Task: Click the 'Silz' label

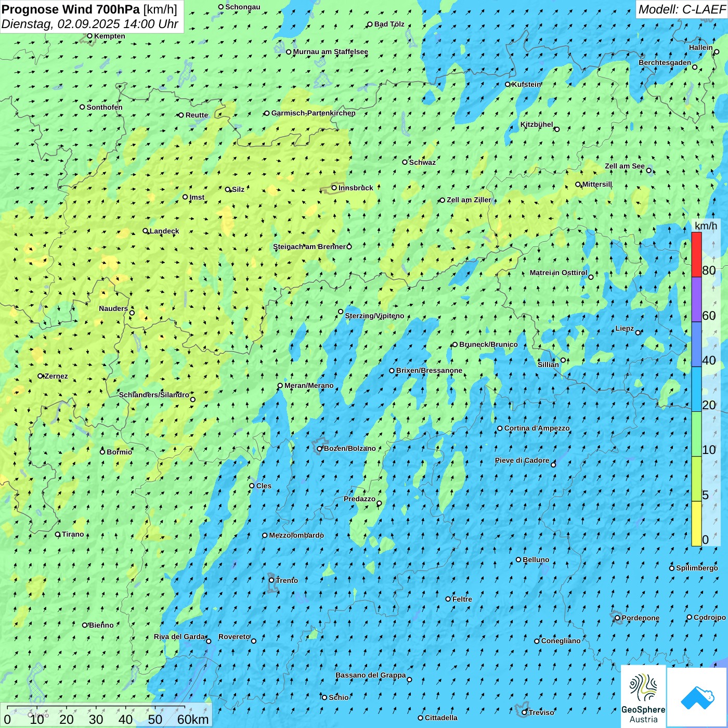Action: 238,189
